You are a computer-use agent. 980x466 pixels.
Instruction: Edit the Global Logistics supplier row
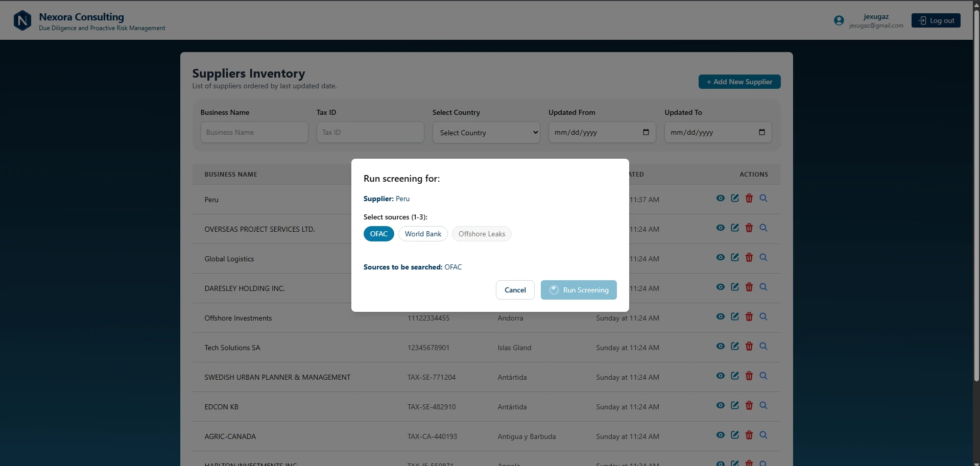coord(734,257)
